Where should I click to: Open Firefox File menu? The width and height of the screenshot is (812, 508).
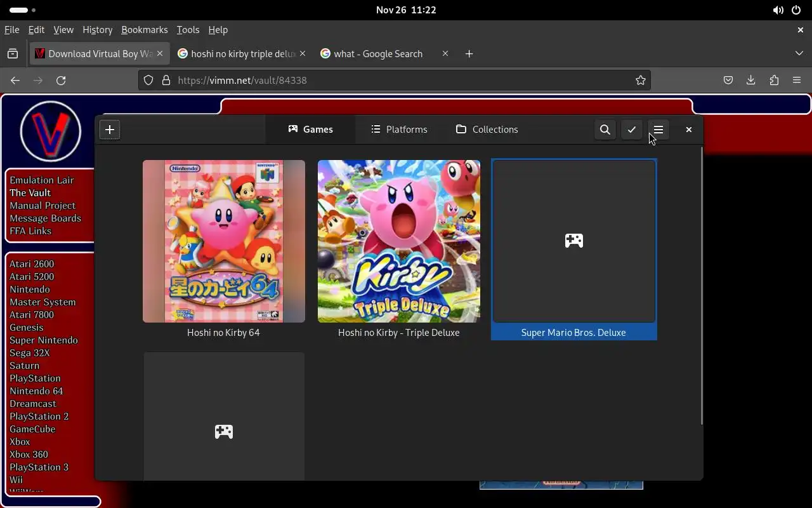[x=12, y=30]
